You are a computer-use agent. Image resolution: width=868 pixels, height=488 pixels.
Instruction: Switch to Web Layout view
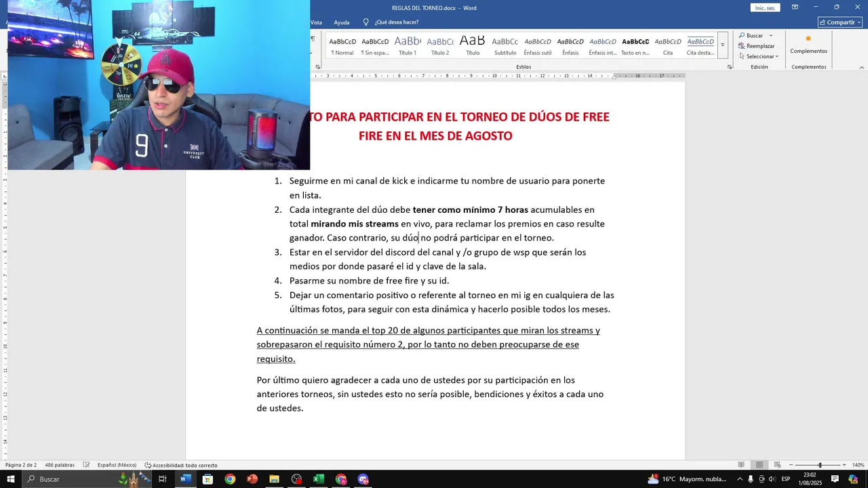pos(778,465)
